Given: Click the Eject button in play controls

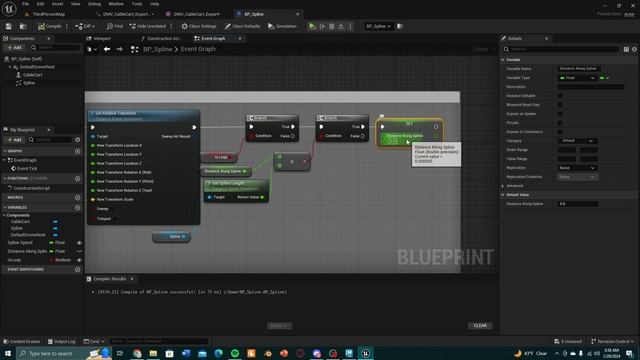Looking at the screenshot, I should click(x=341, y=26).
